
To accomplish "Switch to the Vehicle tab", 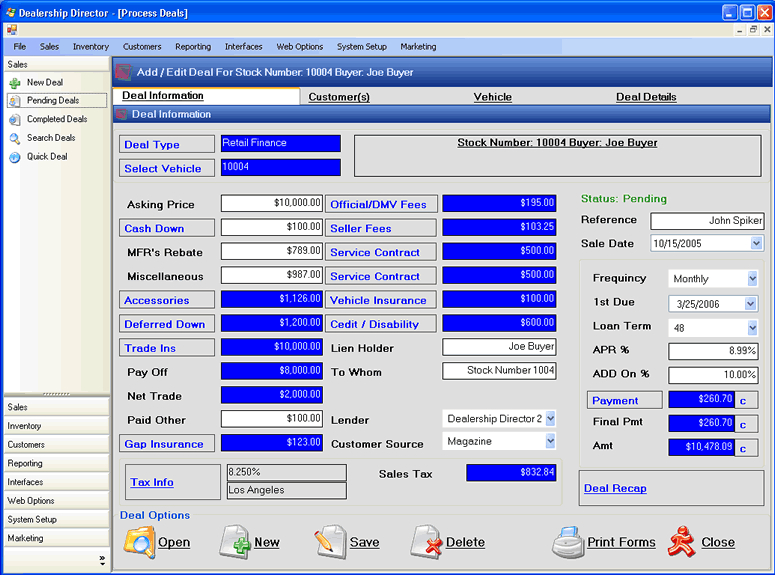I will click(492, 97).
